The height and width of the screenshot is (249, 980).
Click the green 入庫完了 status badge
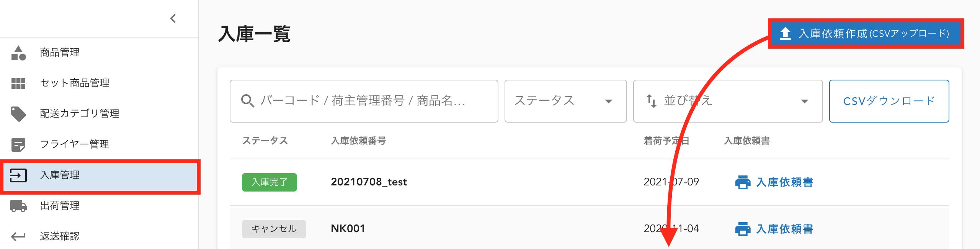(269, 183)
